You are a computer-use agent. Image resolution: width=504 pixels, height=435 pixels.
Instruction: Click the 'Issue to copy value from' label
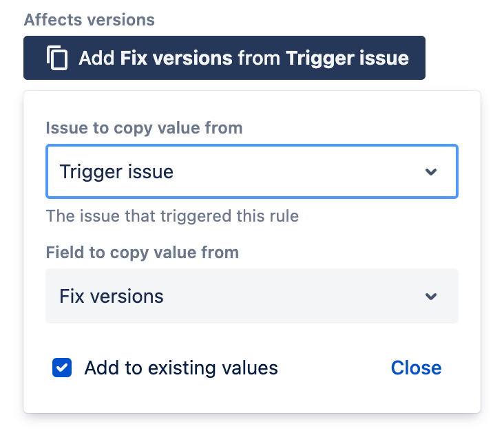144,128
